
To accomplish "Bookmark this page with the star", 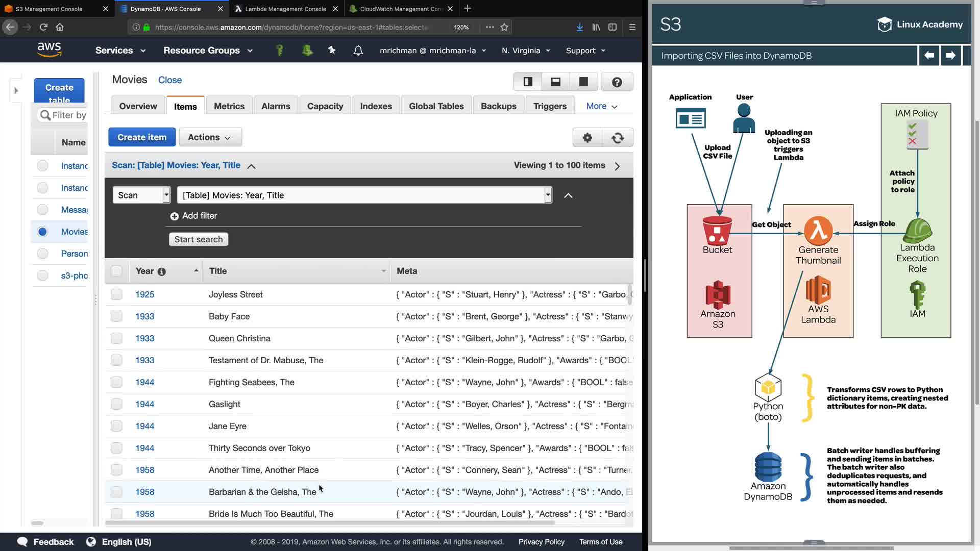I will pos(504,27).
